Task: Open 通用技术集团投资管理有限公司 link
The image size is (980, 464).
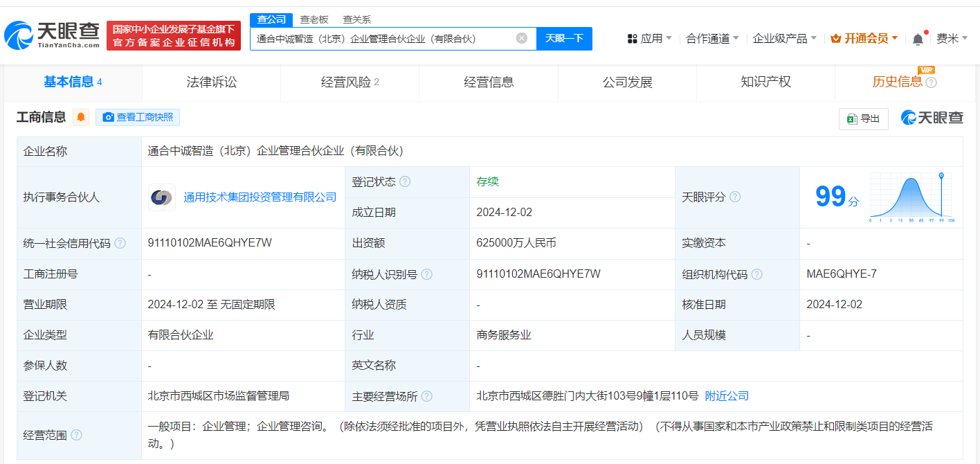Action: [260, 197]
